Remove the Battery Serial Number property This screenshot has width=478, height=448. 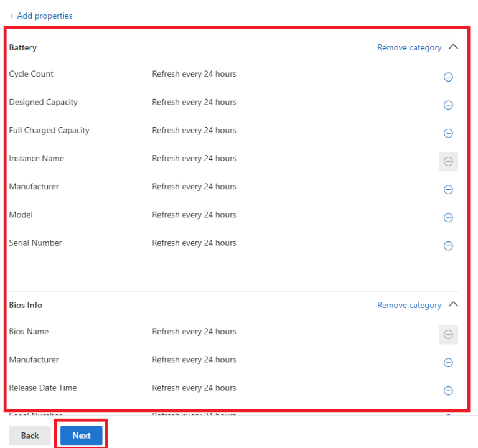click(448, 246)
